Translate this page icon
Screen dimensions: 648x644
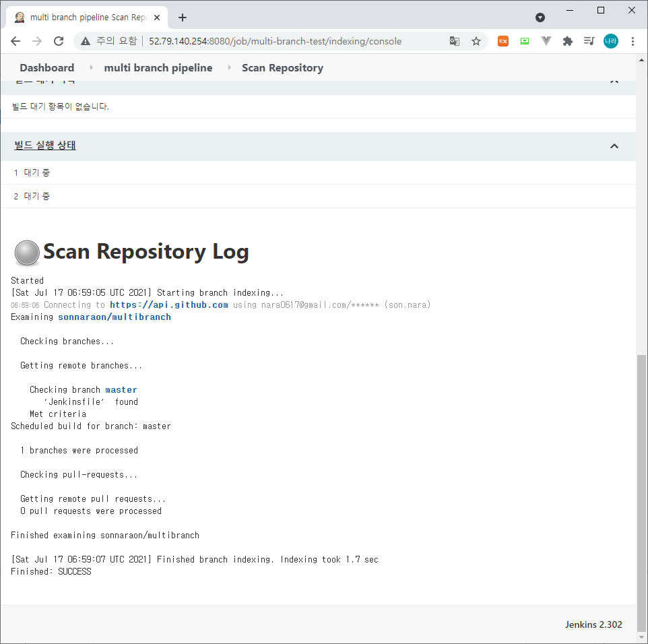[x=455, y=41]
